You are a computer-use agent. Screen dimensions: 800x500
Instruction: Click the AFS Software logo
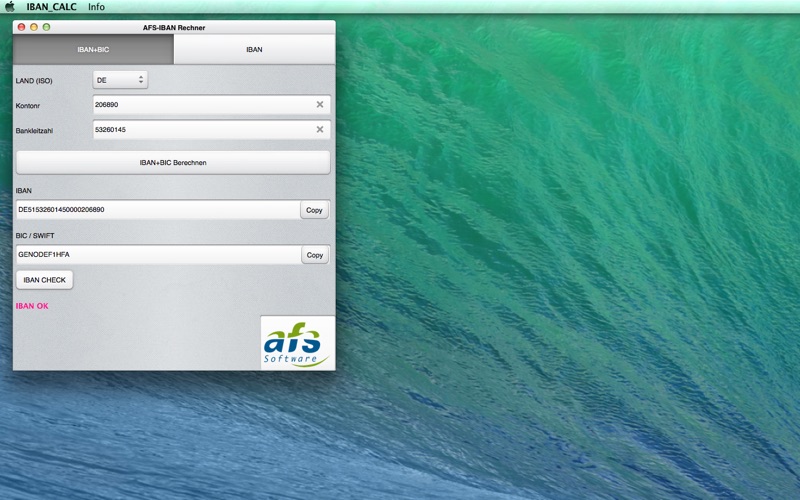pyautogui.click(x=298, y=343)
